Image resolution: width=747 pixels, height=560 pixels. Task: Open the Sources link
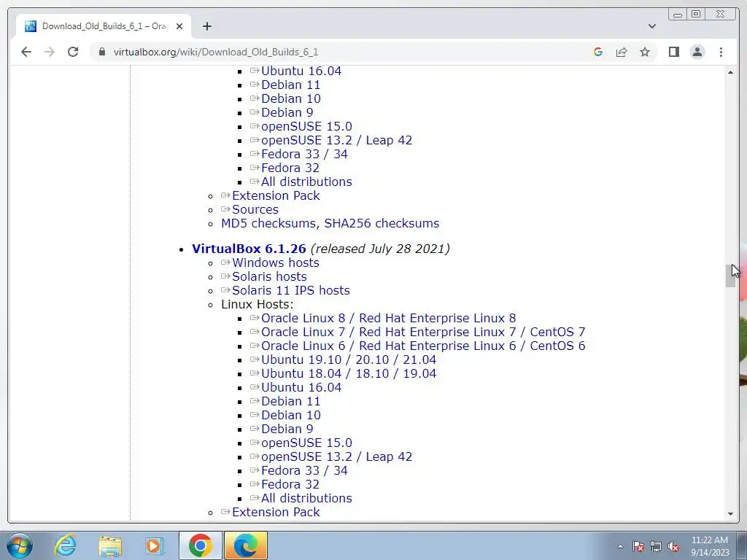255,209
